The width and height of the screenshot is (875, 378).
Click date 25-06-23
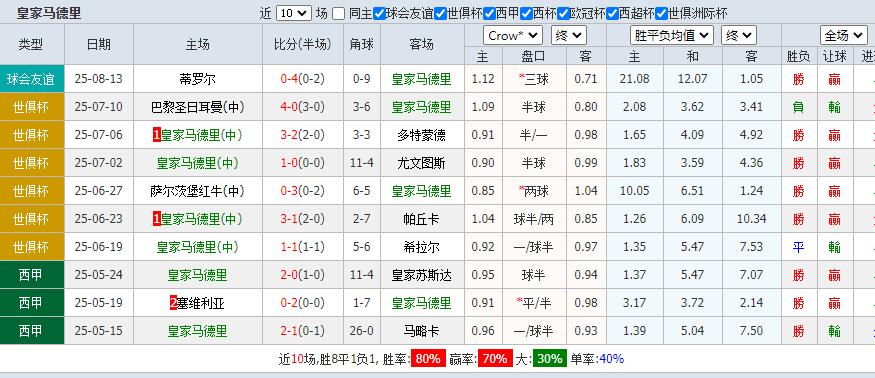point(98,219)
